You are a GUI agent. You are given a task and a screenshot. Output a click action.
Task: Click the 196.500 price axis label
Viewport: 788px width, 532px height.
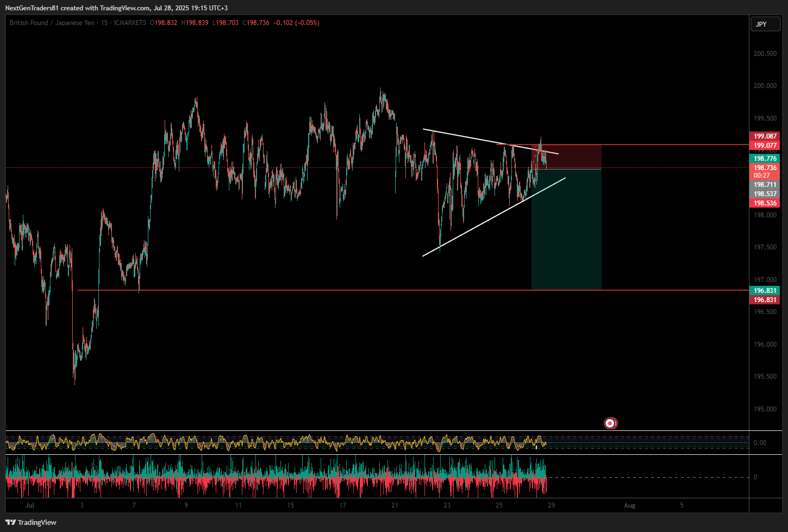[765, 312]
